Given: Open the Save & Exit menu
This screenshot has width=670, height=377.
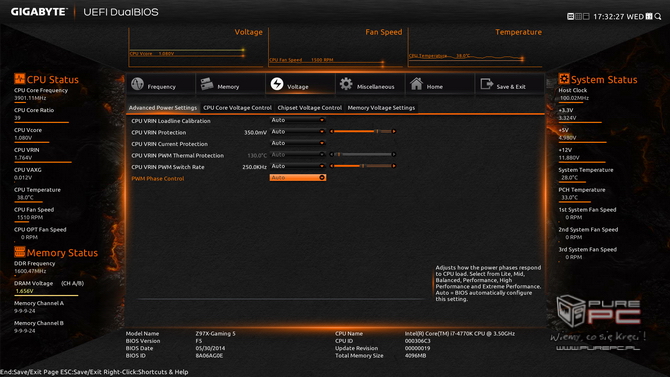Looking at the screenshot, I should (x=509, y=84).
